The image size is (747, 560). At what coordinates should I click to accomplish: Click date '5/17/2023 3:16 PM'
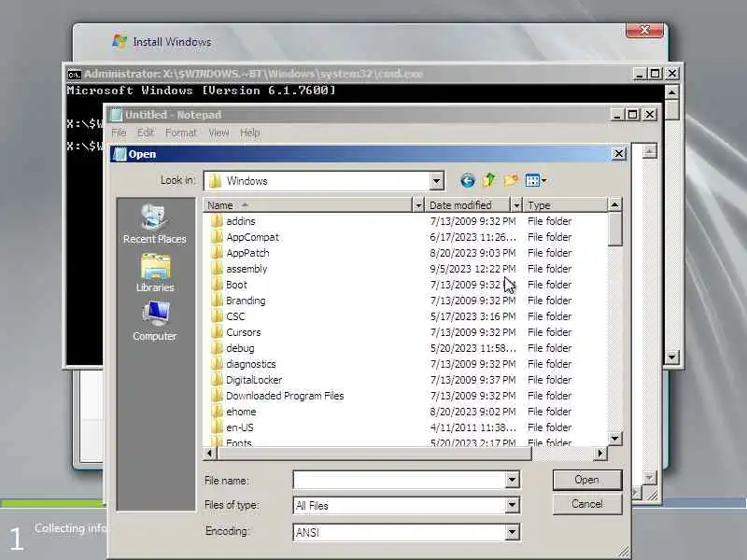click(472, 316)
